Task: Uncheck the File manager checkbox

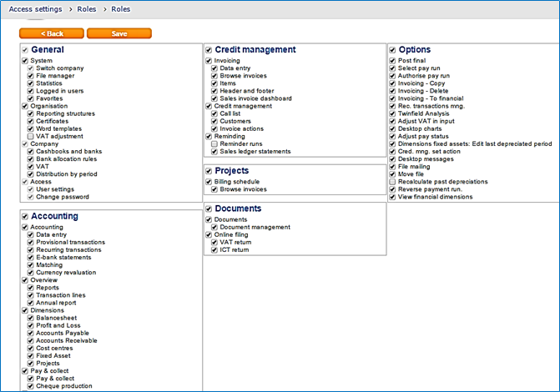Action: point(31,76)
